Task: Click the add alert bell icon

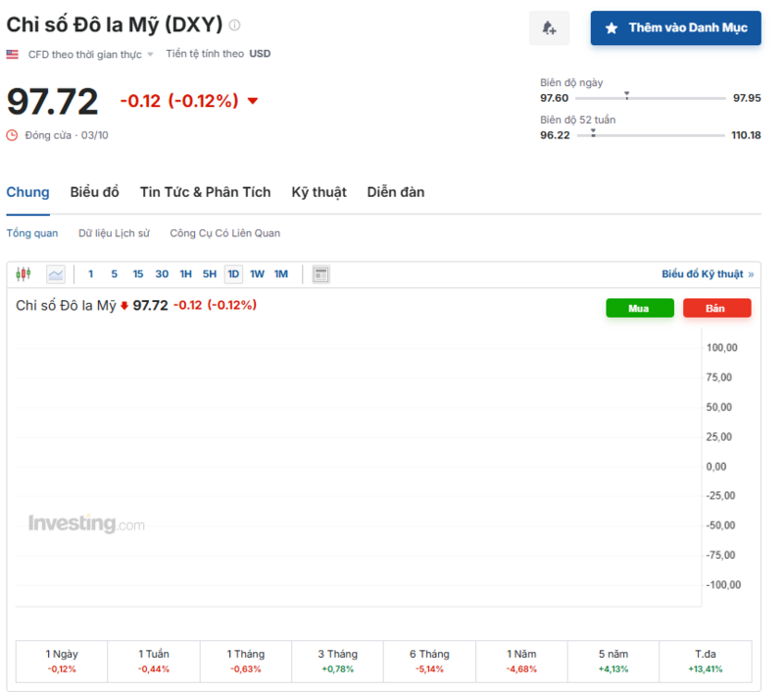Action: coord(549,28)
